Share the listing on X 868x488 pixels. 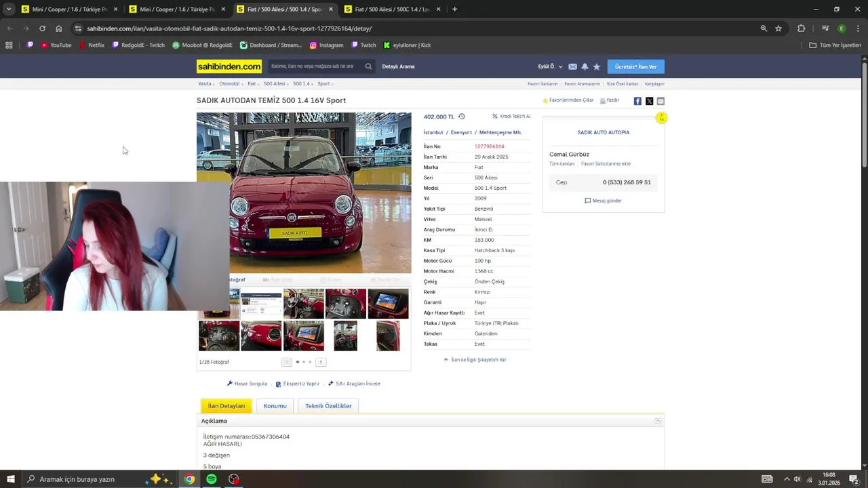tap(649, 101)
